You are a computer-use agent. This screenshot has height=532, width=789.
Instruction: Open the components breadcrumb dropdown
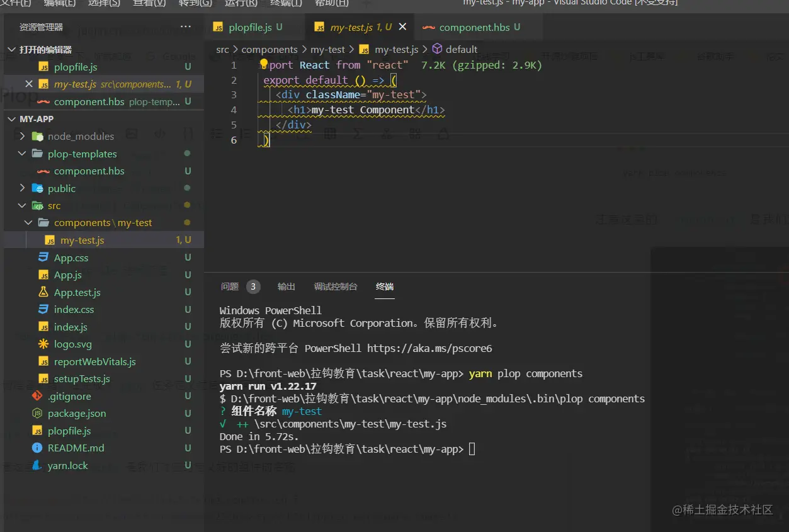[270, 49]
